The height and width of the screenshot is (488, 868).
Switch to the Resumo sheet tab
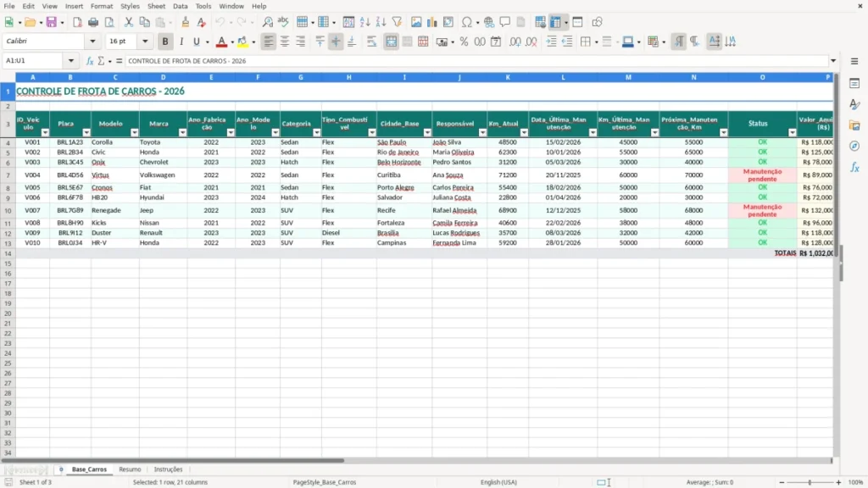[130, 469]
